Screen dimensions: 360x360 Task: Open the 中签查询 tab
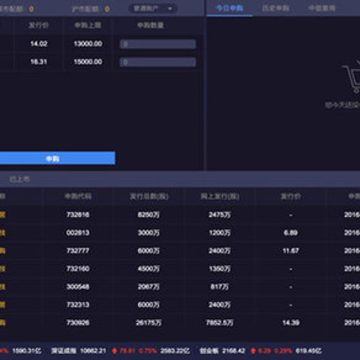(x=322, y=8)
